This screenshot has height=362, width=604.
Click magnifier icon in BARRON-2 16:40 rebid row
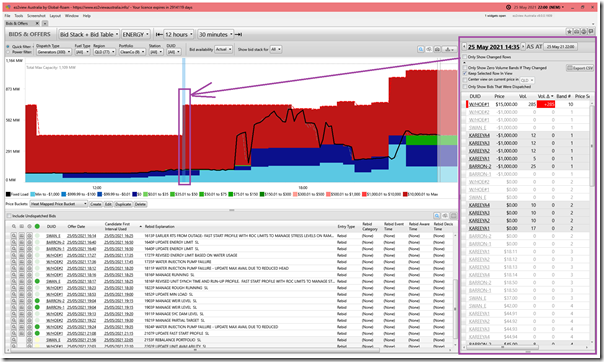pyautogui.click(x=13, y=242)
